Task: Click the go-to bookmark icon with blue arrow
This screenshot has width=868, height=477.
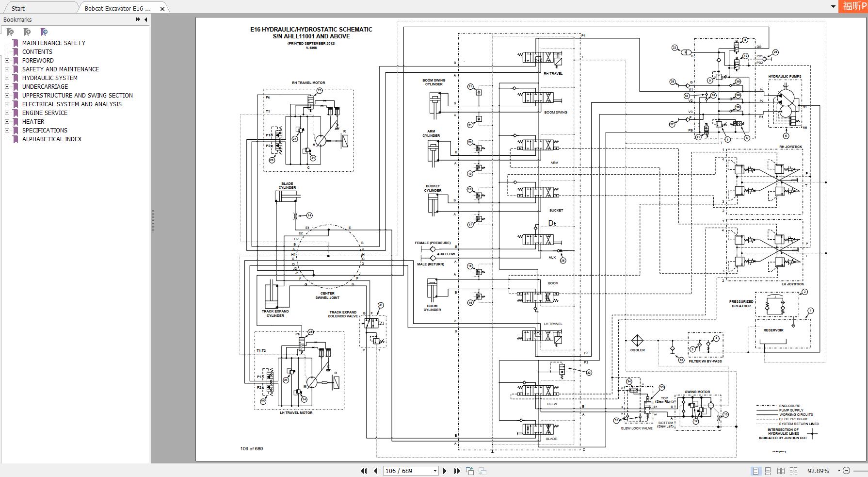Action: coord(44,32)
